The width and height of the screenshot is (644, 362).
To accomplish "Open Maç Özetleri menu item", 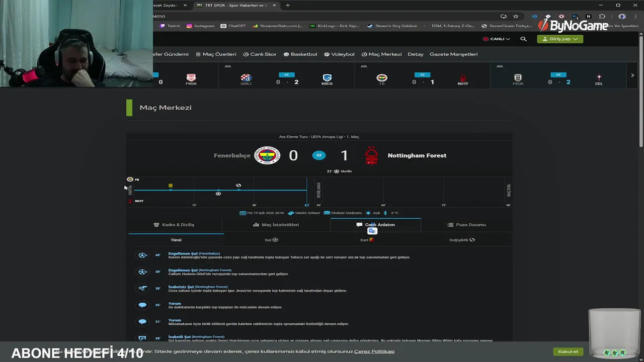I will pos(216,54).
